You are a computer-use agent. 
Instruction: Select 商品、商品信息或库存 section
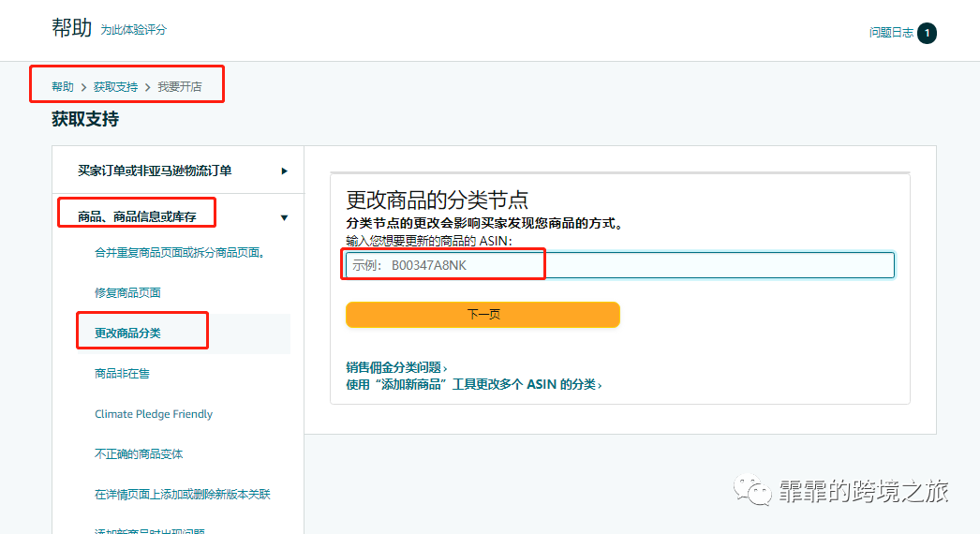(x=137, y=217)
